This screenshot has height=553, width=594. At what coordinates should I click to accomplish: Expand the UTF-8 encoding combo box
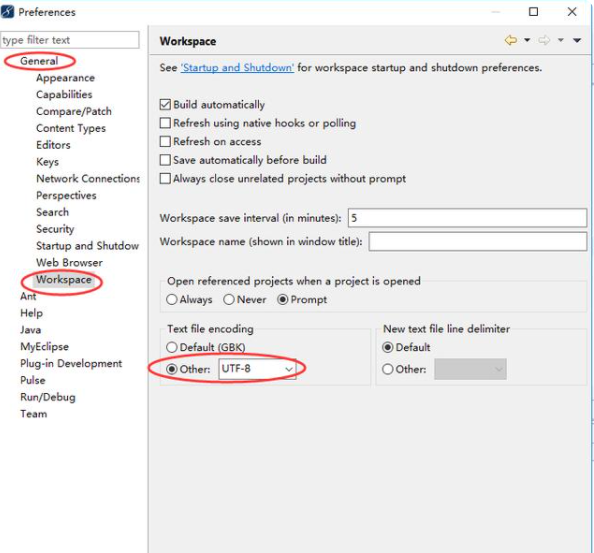click(x=257, y=369)
